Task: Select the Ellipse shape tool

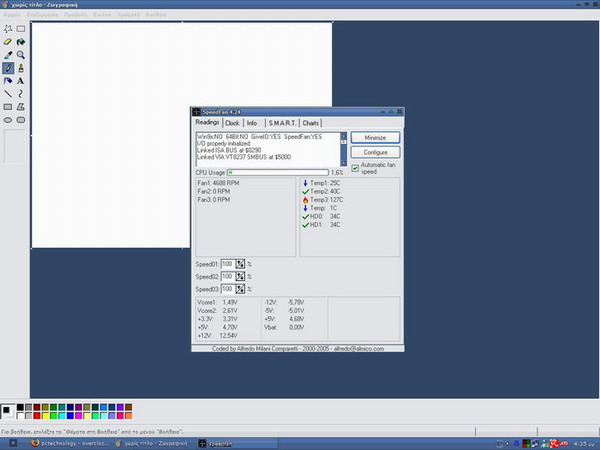Action: (x=8, y=120)
